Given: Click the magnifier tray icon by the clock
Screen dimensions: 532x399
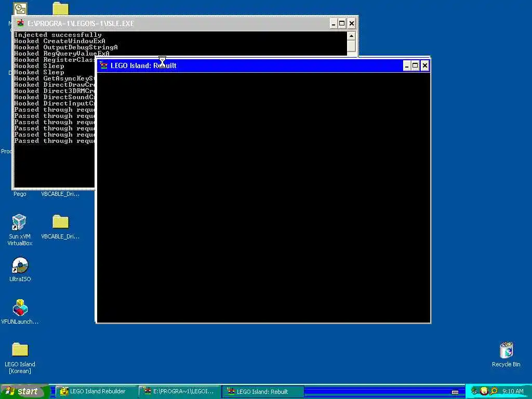Looking at the screenshot, I should tap(494, 391).
